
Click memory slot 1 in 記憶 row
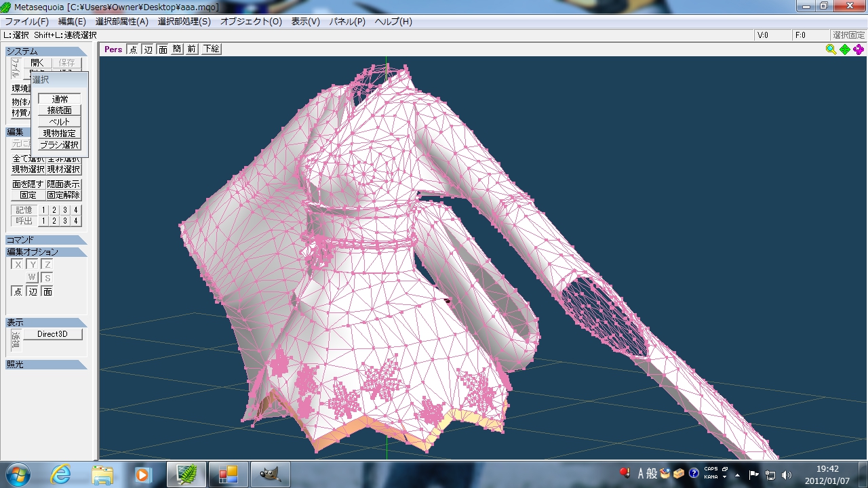[43, 210]
